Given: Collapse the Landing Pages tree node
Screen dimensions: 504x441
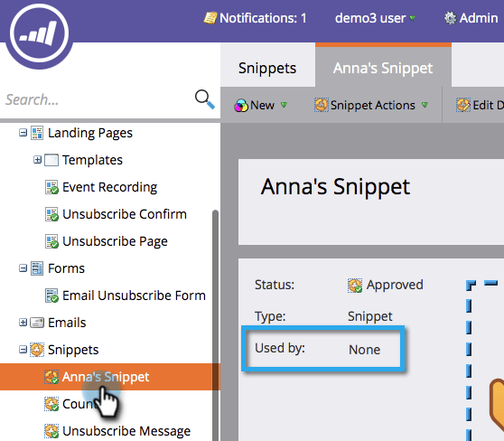Looking at the screenshot, I should coord(23,133).
